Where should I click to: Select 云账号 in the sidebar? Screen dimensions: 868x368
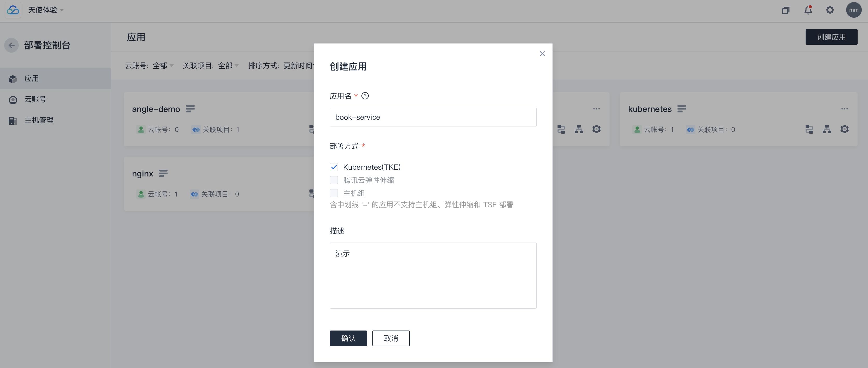click(x=55, y=99)
